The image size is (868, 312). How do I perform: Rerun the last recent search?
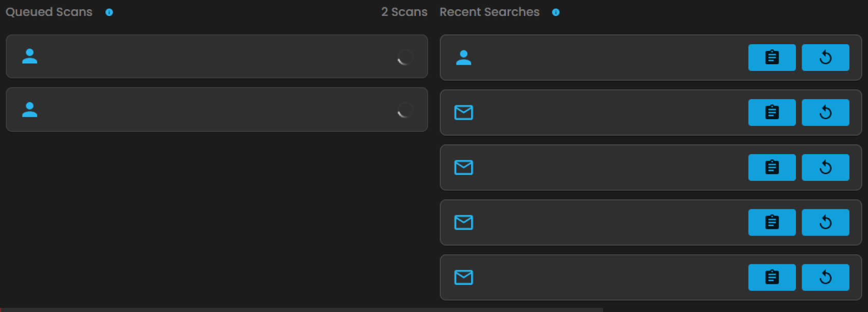coord(825,278)
